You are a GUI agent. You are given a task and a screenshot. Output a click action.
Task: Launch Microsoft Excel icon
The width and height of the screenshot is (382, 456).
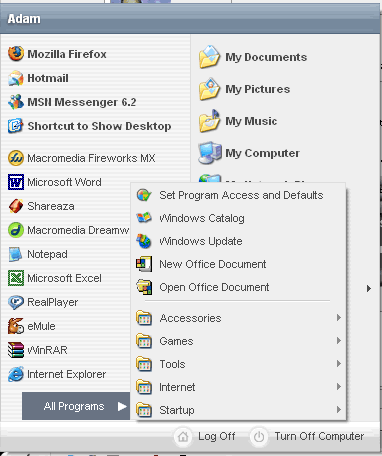coord(16,278)
